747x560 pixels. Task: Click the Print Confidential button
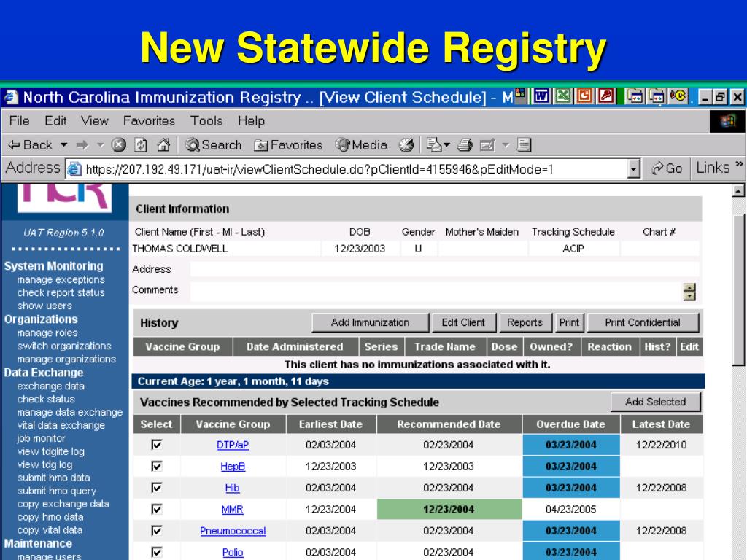(x=643, y=322)
